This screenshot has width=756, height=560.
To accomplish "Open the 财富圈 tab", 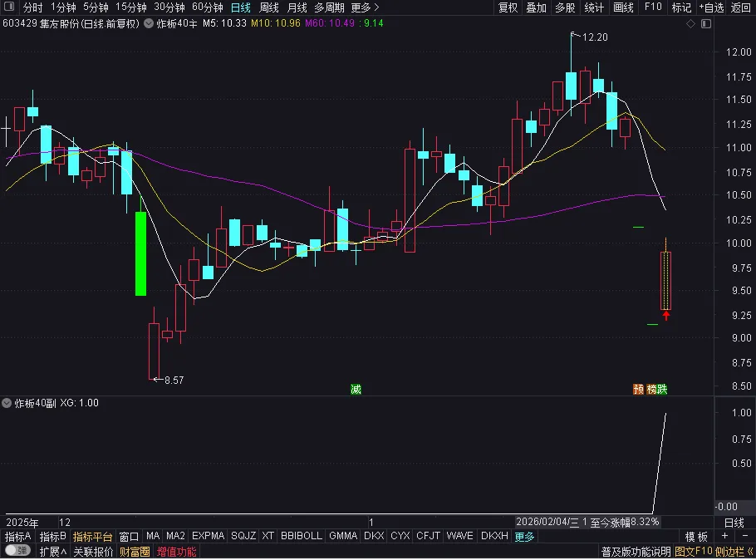I will click(x=135, y=552).
